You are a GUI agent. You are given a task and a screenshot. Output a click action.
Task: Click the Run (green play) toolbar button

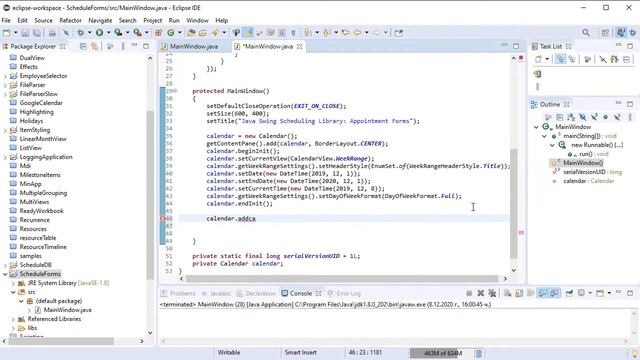(99, 33)
